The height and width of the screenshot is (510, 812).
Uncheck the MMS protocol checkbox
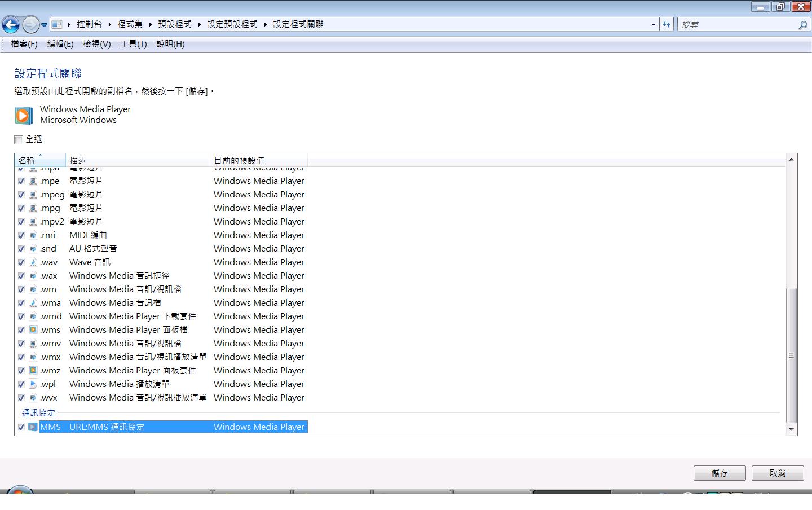21,427
